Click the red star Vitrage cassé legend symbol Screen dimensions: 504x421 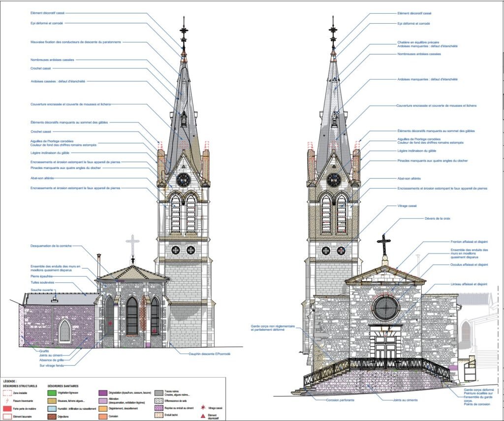(203, 408)
